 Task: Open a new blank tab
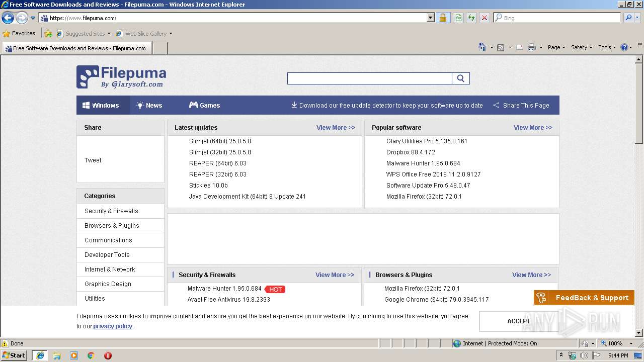point(160,48)
